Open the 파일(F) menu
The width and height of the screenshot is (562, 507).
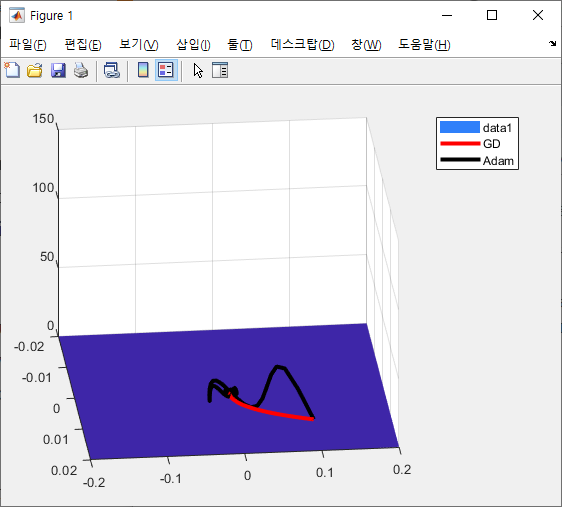[x=28, y=45]
